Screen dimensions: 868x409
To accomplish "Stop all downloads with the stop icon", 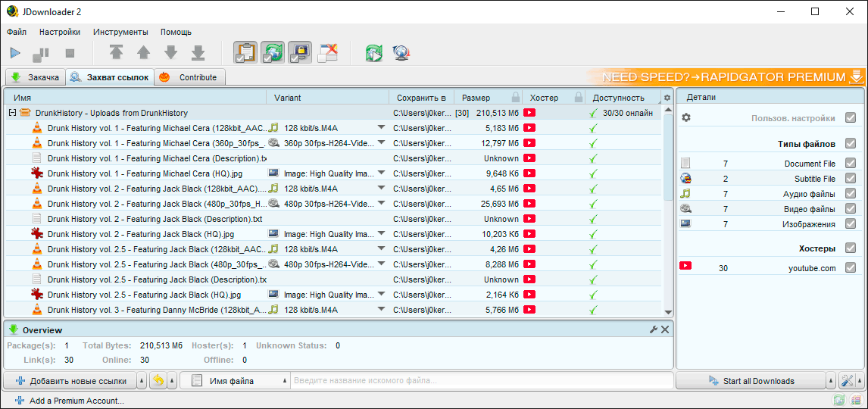I will pyautogui.click(x=70, y=53).
